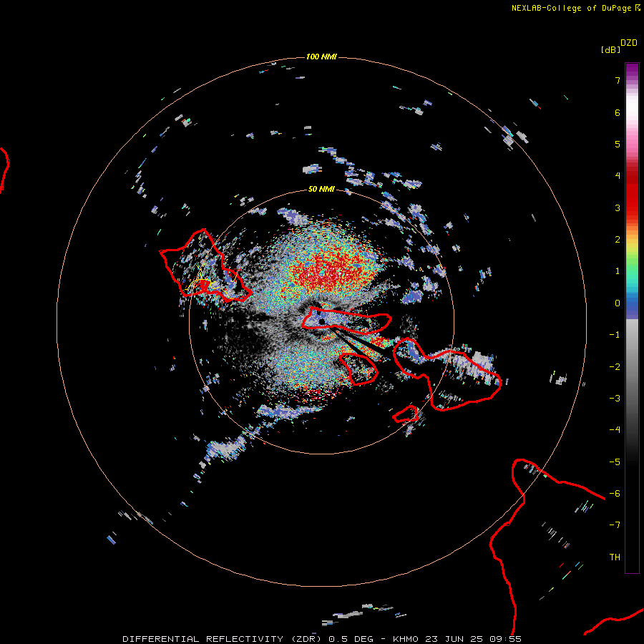Click the colorbar value -3 label
This screenshot has width=644, height=644.
coord(615,399)
